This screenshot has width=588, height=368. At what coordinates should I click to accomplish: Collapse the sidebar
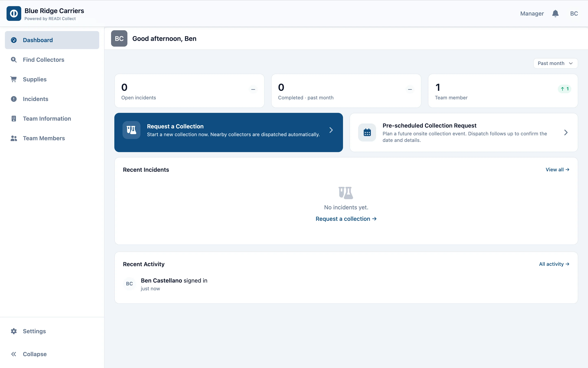52,354
